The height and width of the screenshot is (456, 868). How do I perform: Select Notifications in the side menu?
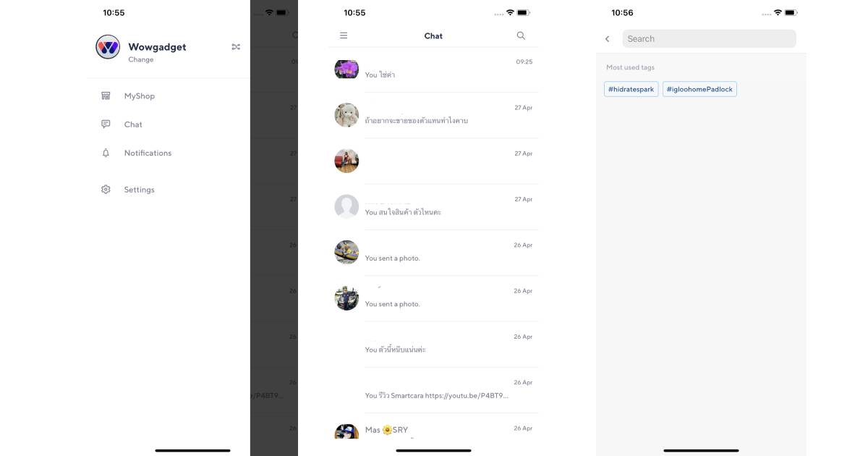pyautogui.click(x=148, y=153)
